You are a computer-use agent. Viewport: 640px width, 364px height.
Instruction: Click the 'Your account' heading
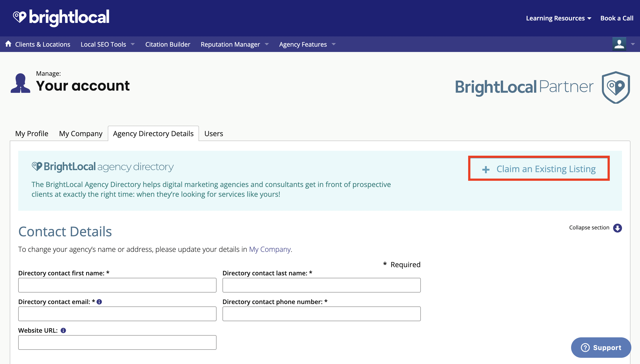[83, 86]
